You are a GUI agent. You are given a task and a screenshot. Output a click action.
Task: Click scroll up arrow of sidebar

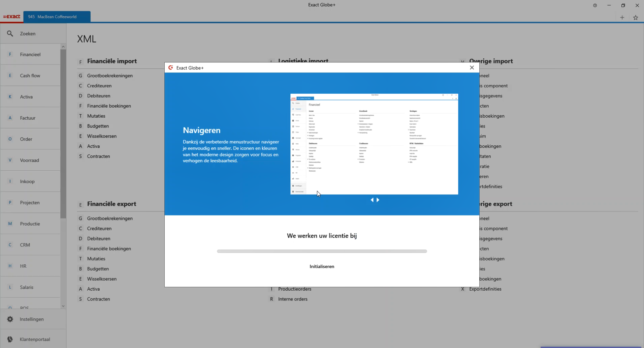63,47
